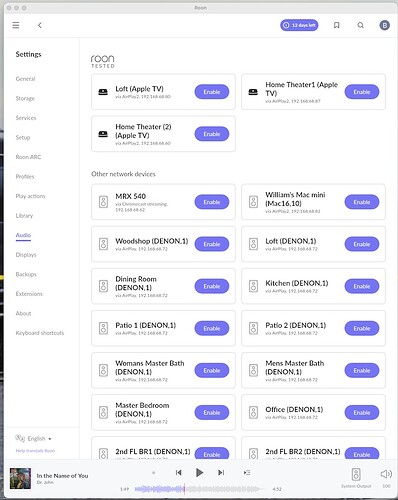The height and width of the screenshot is (500, 398).
Task: Click the Home Theater1 Apple TV icon
Action: point(253,92)
